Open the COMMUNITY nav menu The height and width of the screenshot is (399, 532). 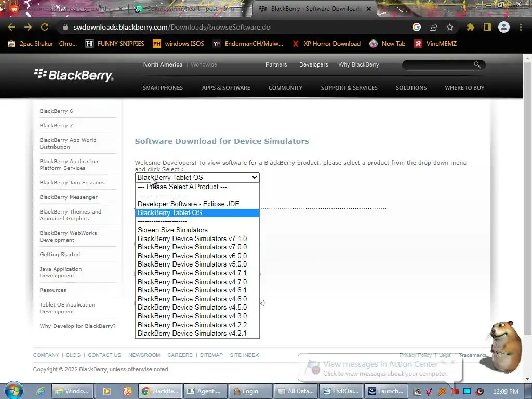pos(285,88)
